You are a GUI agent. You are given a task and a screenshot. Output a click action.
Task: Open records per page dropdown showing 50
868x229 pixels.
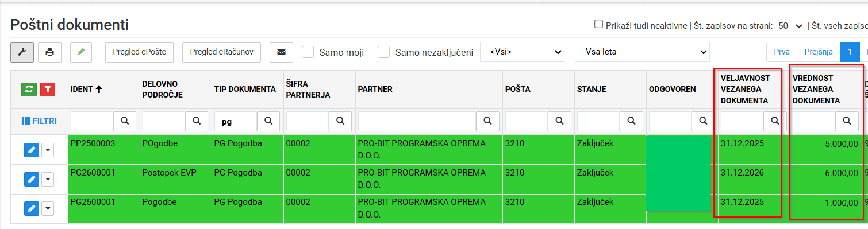click(790, 25)
